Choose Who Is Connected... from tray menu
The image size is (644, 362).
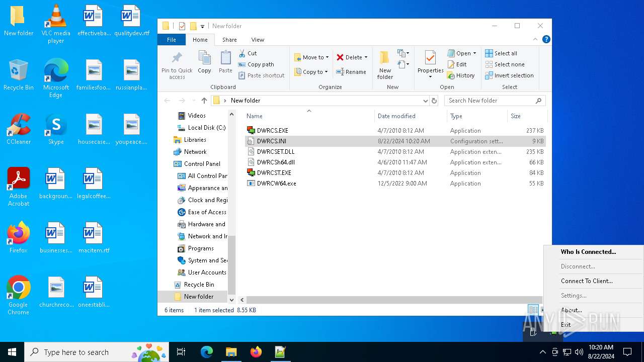tap(594, 252)
